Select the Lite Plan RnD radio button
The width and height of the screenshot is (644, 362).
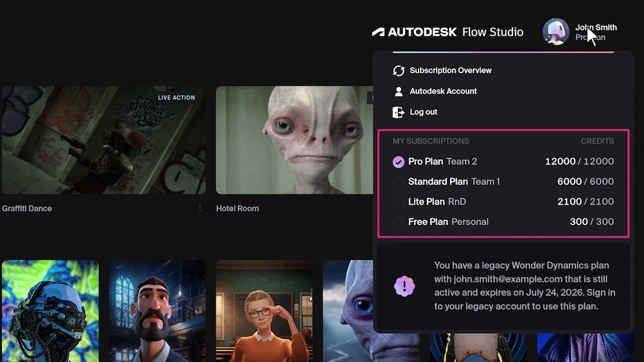(398, 202)
